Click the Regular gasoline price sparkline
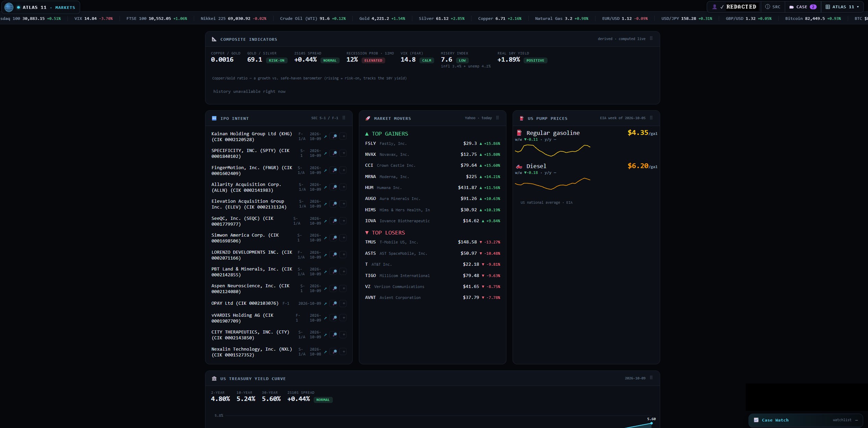The height and width of the screenshot is (428, 868). point(552,150)
